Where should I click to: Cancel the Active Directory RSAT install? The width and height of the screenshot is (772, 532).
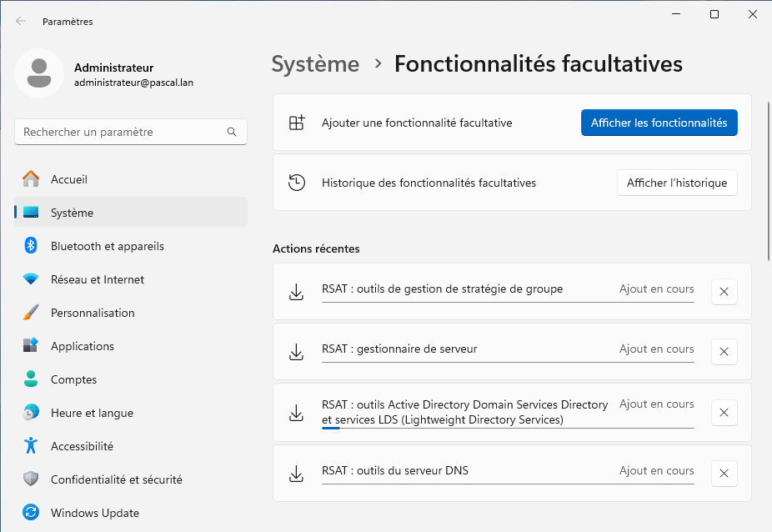(724, 413)
